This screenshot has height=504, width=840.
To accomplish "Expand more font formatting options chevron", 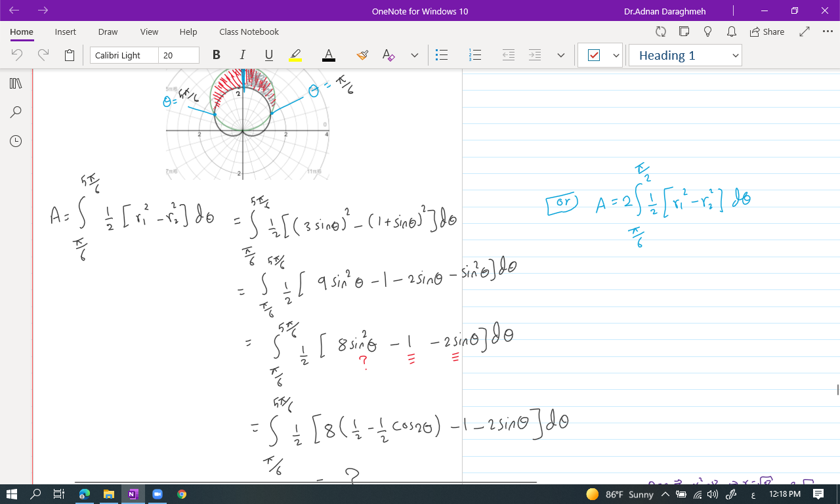I will coord(415,56).
